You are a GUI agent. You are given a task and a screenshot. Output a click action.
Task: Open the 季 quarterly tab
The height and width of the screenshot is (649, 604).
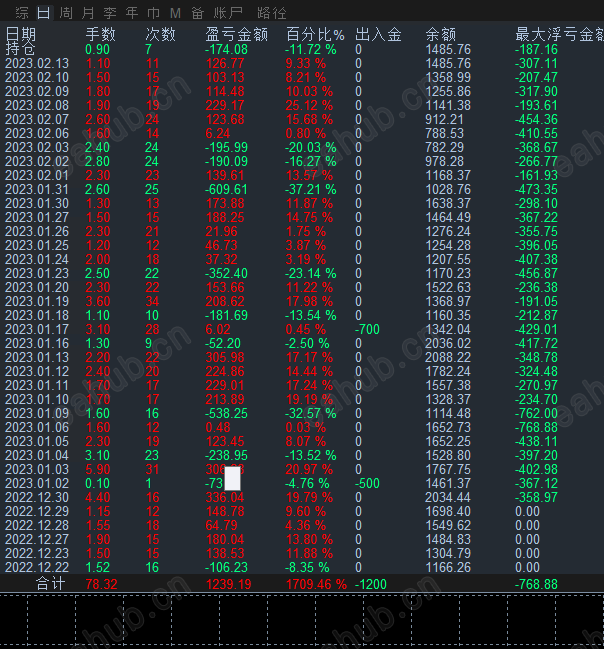coord(110,13)
